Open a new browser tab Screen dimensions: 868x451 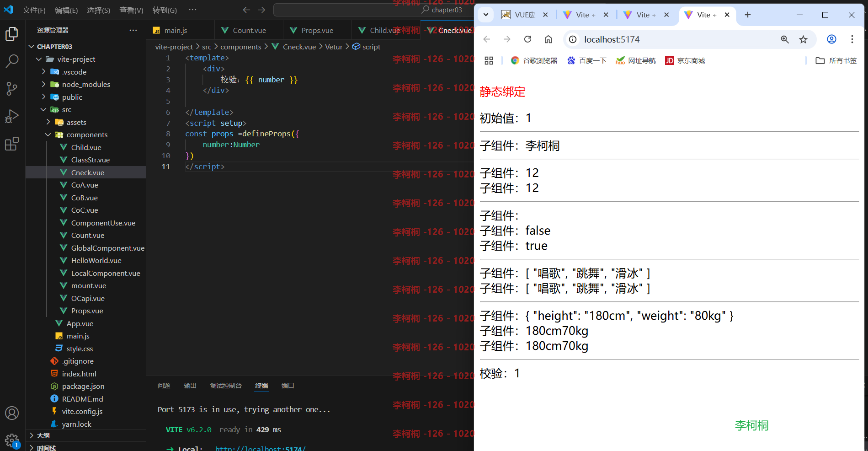pos(748,15)
